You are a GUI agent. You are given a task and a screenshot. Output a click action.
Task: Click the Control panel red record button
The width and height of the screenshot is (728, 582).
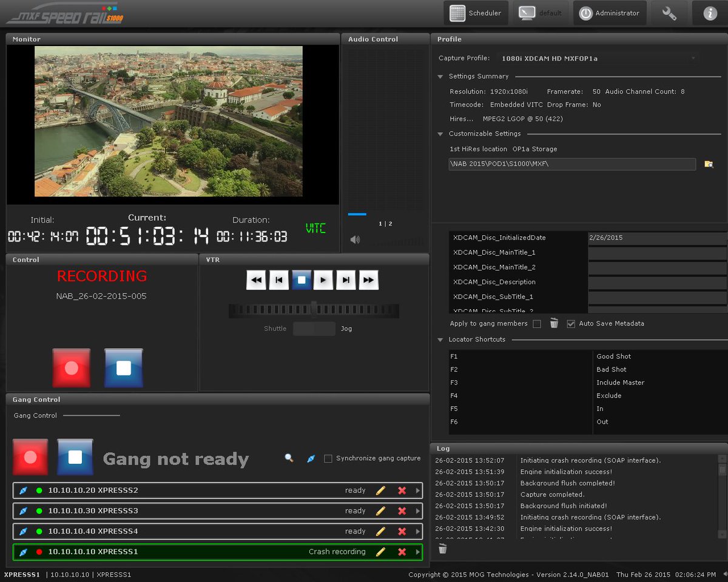pyautogui.click(x=72, y=368)
